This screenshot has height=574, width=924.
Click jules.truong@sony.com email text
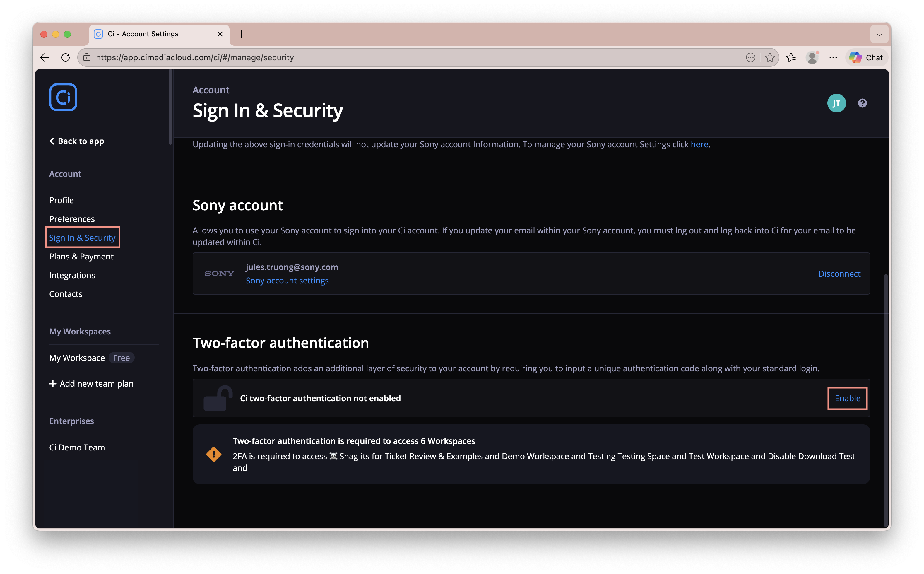click(292, 267)
